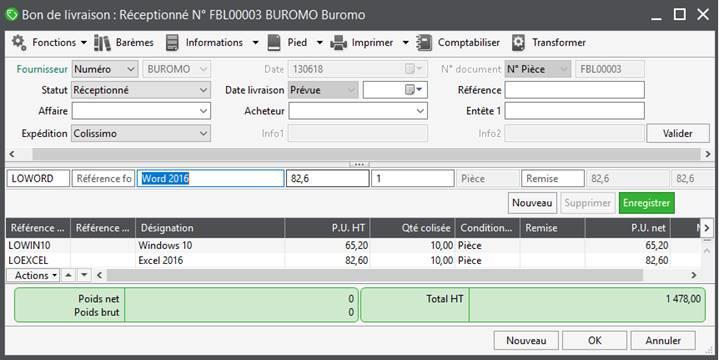This screenshot has height=360, width=719.
Task: Select the LOWIN10 row reference
Action: [x=29, y=245]
